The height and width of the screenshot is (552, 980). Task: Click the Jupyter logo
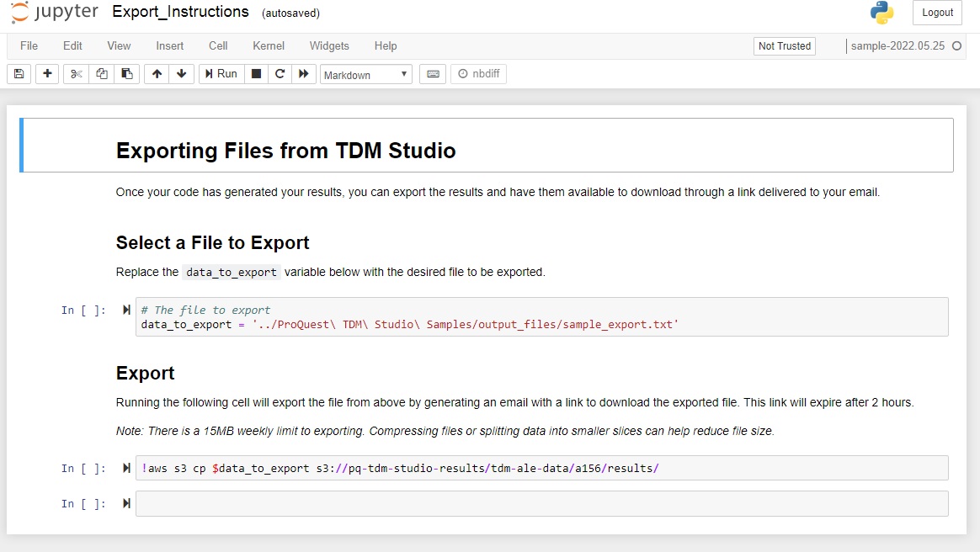pyautogui.click(x=55, y=12)
